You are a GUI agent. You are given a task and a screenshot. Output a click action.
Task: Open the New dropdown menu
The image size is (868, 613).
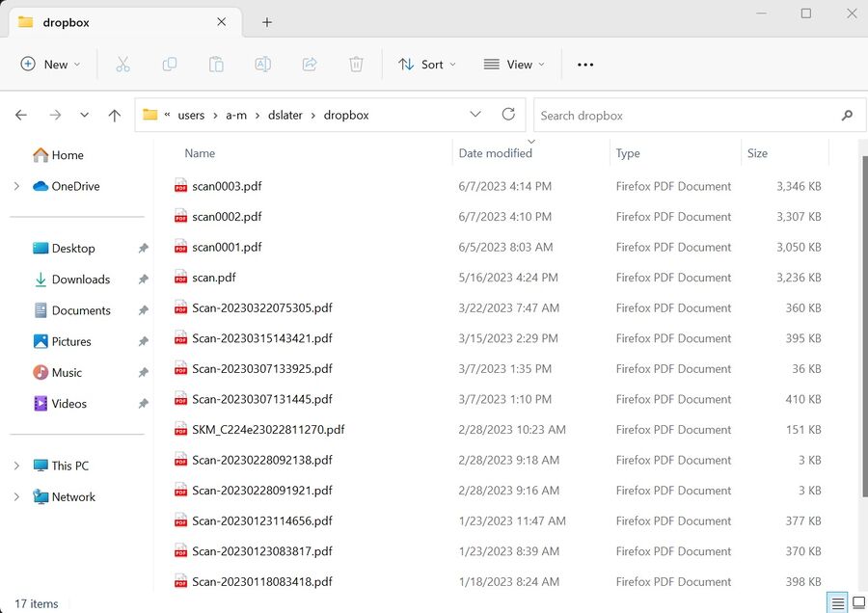pos(50,65)
